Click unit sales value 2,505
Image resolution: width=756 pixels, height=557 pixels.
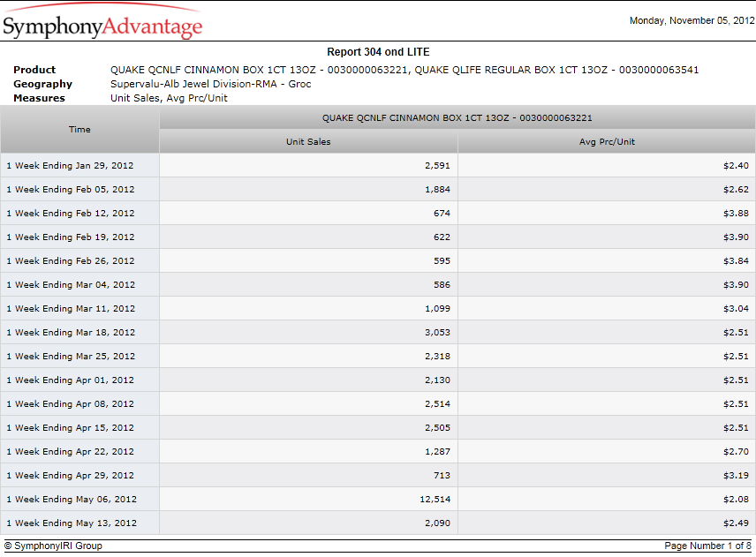coord(437,428)
